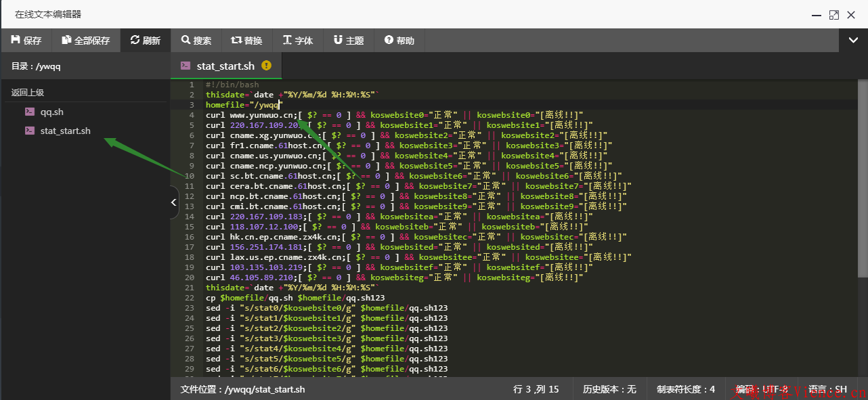This screenshot has height=400, width=868.
Task: Switch to the stat_start.sh editor tab
Action: coord(225,66)
